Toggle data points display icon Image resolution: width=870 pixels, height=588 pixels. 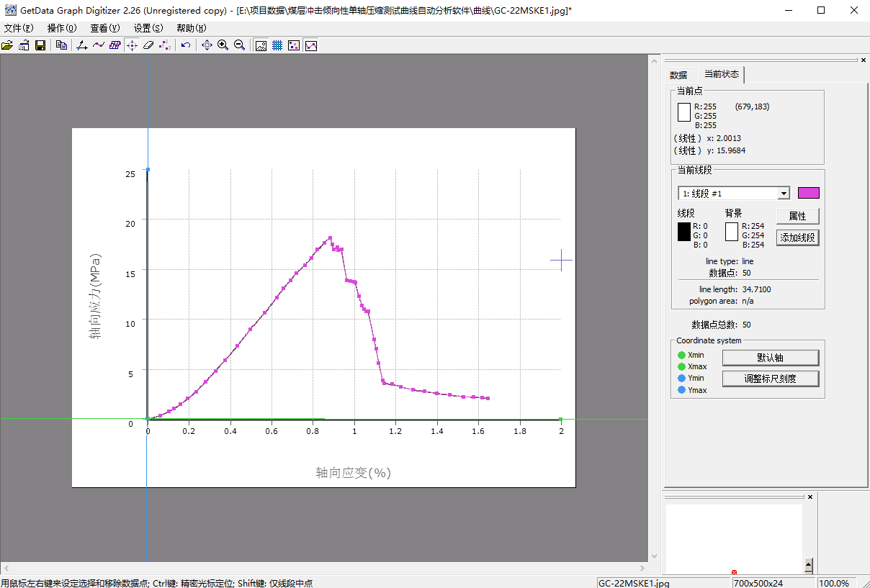tap(294, 45)
